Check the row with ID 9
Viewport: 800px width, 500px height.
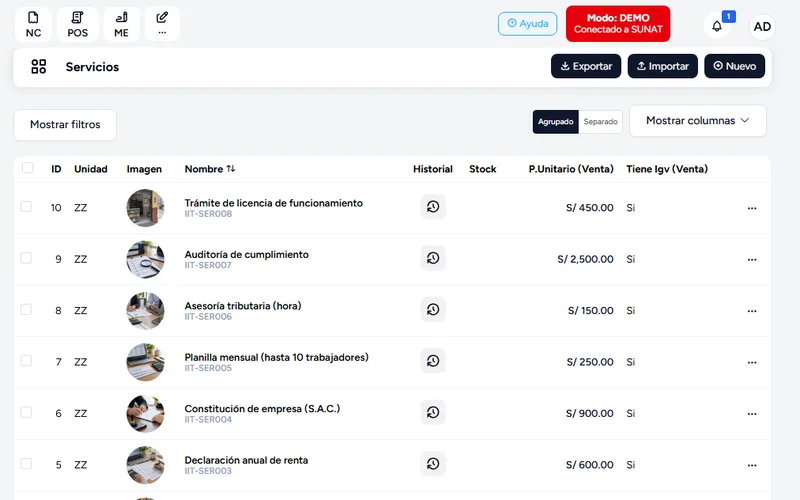coord(26,258)
